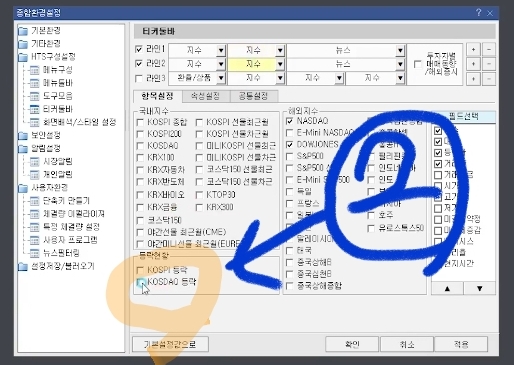Screen dimensions: 514x365
Task: Check the 중국상해종합 checkbox
Action: click(290, 286)
